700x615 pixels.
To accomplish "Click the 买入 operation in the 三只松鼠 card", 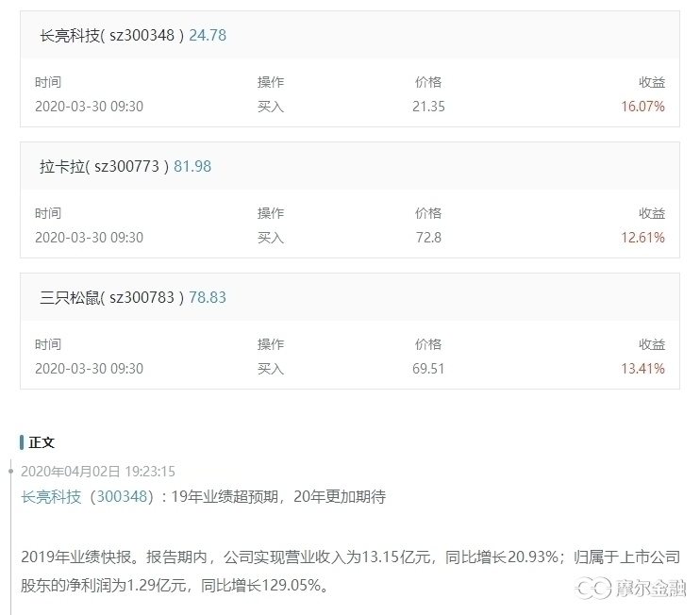I will (271, 369).
